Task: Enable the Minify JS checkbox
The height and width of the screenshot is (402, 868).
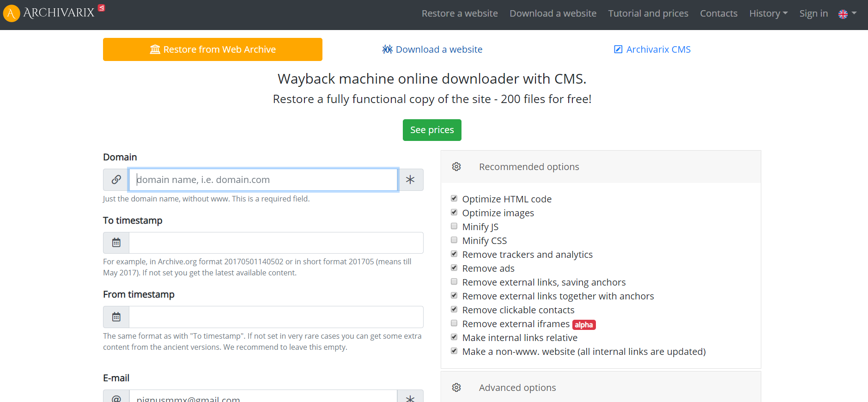Action: point(454,226)
